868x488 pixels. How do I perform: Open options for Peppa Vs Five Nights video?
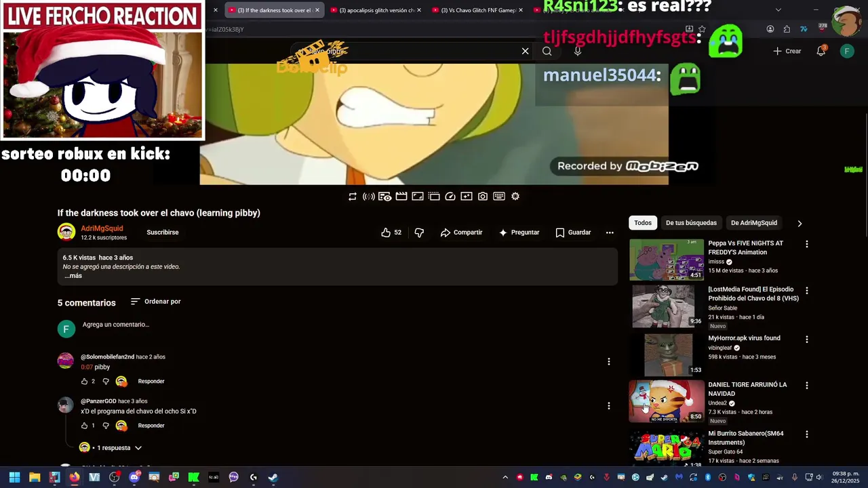pos(807,244)
